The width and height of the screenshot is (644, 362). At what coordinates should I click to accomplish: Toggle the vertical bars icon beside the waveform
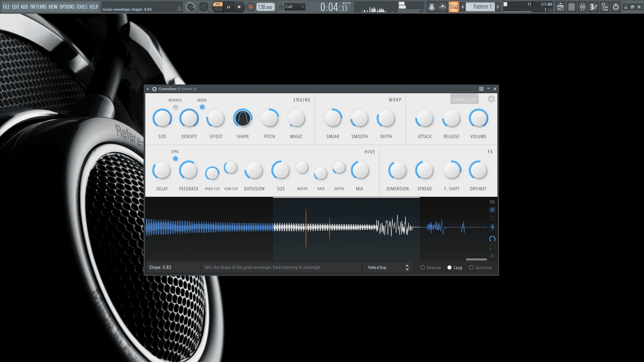click(492, 210)
